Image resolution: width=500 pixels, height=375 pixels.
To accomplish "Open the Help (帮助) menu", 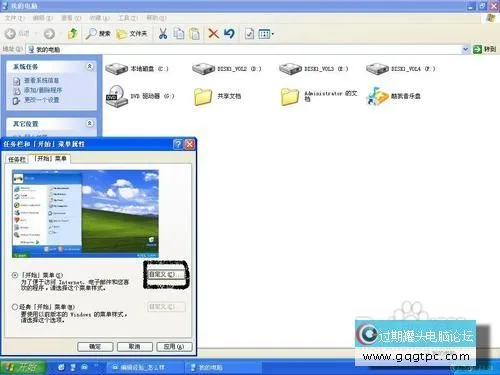I will pos(156,18).
